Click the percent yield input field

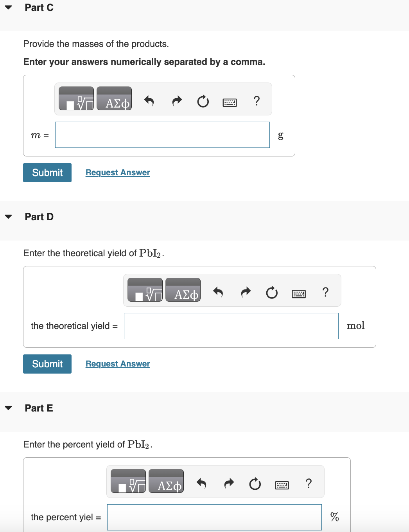(214, 517)
